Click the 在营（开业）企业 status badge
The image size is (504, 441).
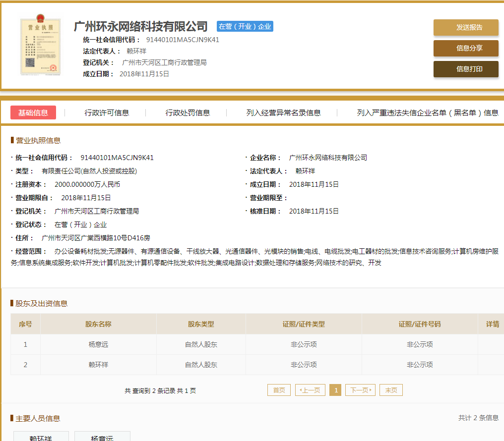[x=245, y=26]
